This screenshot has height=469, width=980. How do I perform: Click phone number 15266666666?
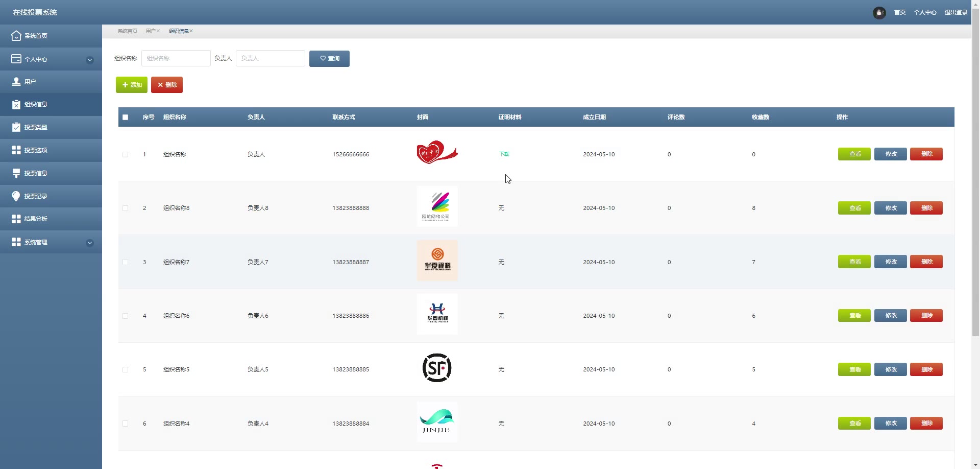click(x=351, y=154)
